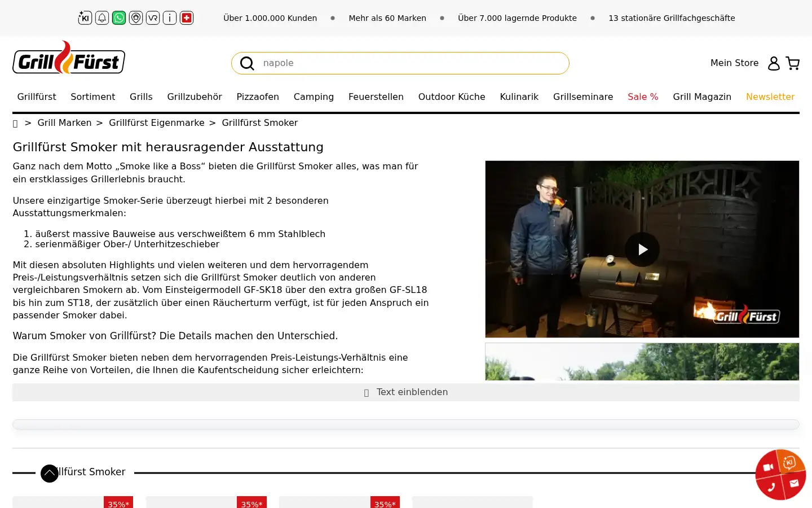Click the info 'i' icon
812x508 pixels.
(x=170, y=18)
